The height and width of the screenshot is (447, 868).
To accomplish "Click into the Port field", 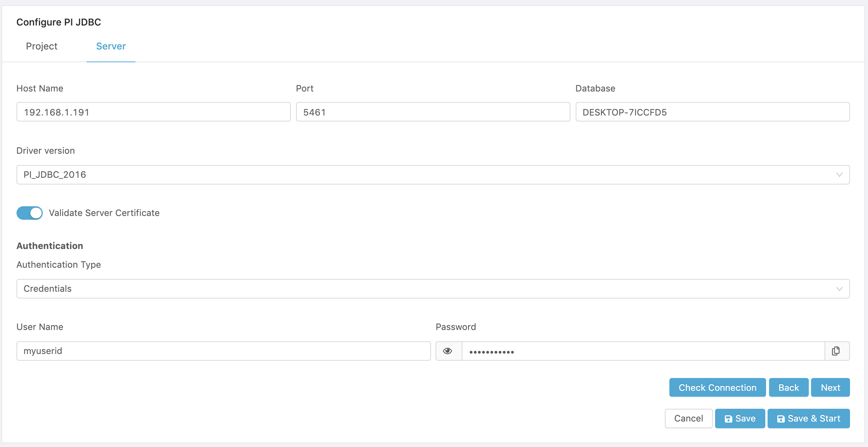I will click(433, 112).
